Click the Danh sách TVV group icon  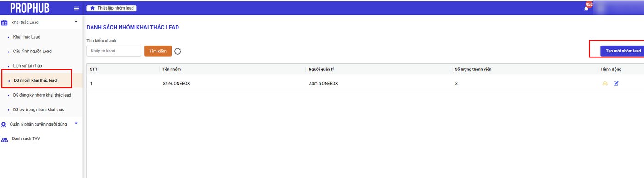[x=5, y=139]
